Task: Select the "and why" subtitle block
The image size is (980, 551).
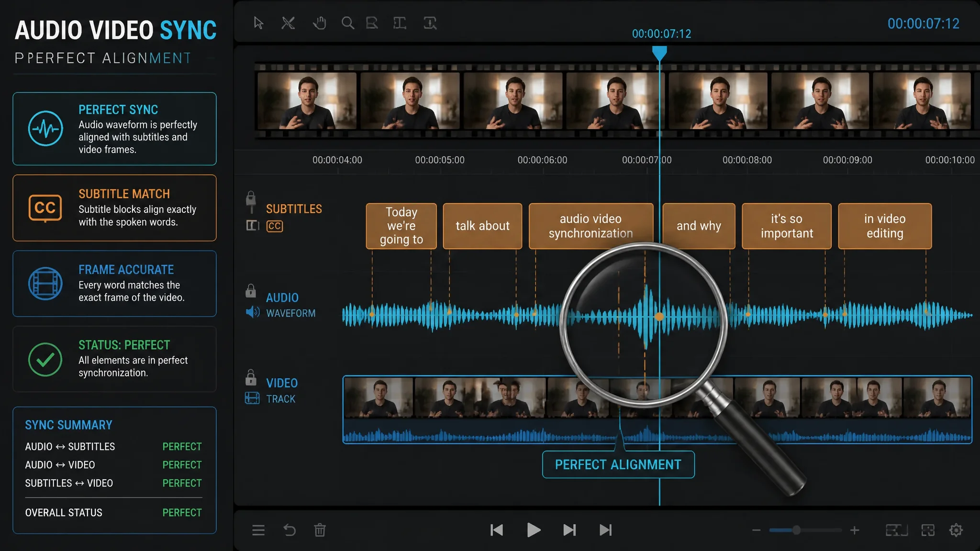Action: pyautogui.click(x=699, y=226)
